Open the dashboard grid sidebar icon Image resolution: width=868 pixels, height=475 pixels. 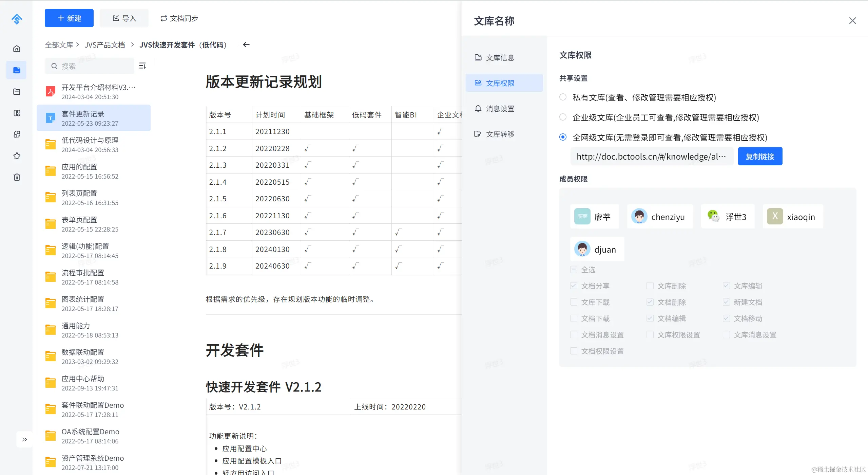pyautogui.click(x=17, y=113)
